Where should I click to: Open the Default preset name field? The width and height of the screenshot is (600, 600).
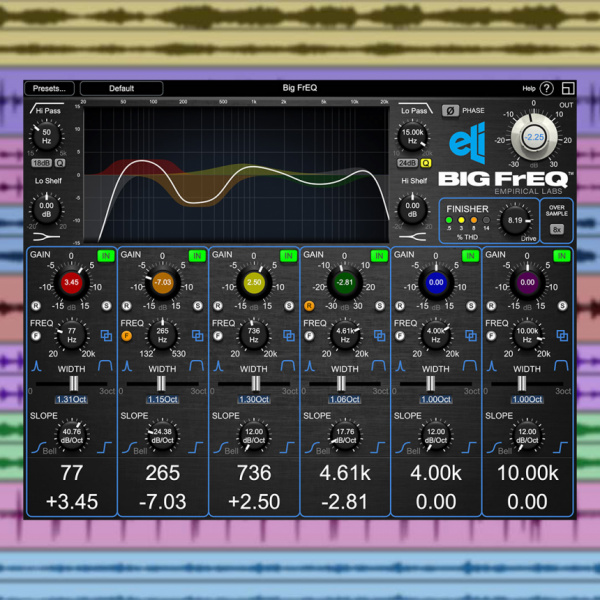coord(122,88)
